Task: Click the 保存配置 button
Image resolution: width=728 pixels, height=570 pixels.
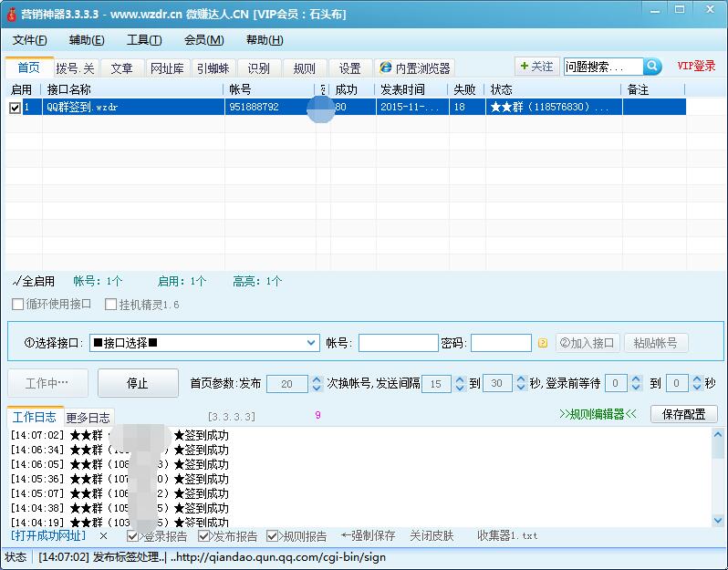Action: (684, 413)
